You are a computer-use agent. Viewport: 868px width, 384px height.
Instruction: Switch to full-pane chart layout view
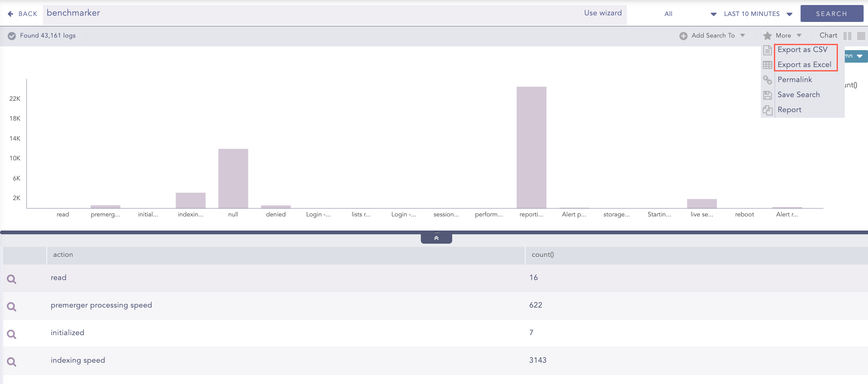(x=860, y=36)
